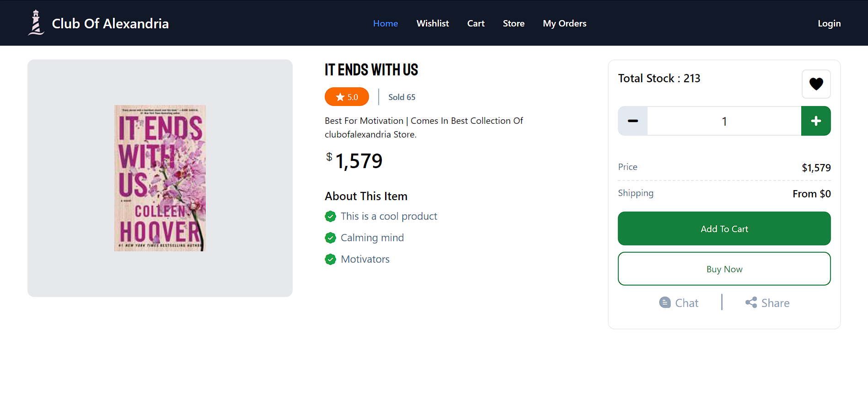Click 'Calming mind' text

coord(372,238)
